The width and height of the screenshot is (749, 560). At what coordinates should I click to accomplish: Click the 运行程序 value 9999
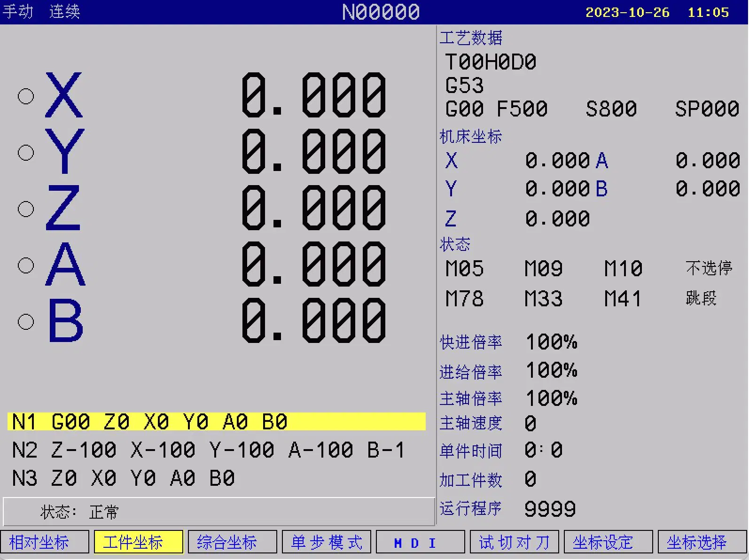pyautogui.click(x=550, y=509)
